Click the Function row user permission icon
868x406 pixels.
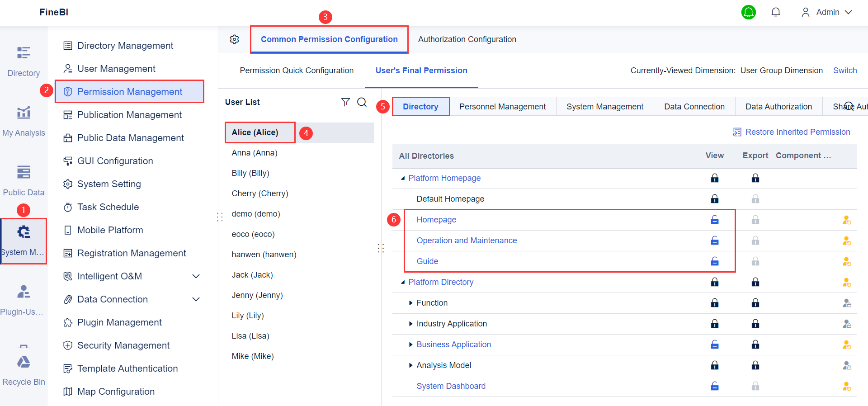[847, 303]
